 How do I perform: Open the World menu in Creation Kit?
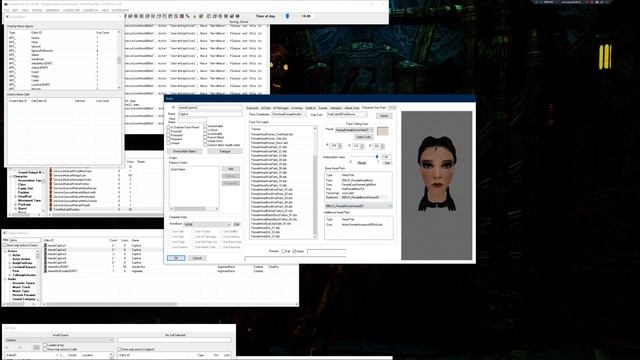37,10
